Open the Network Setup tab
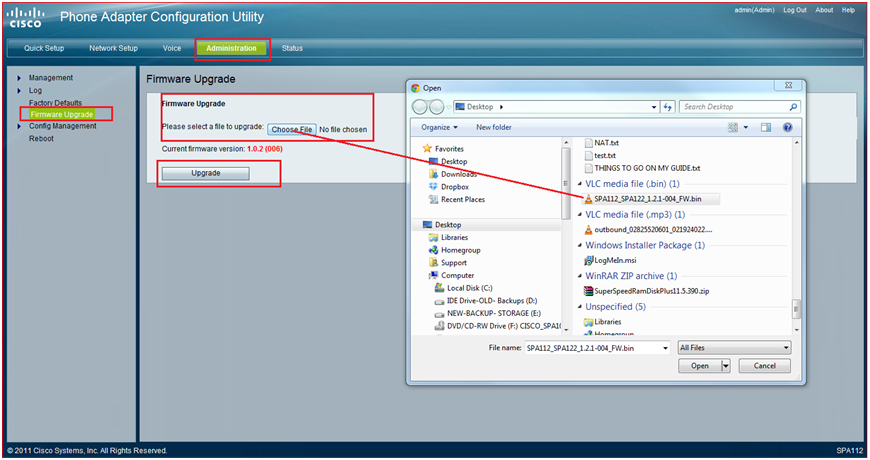Image resolution: width=870 pixels, height=460 pixels. point(113,48)
